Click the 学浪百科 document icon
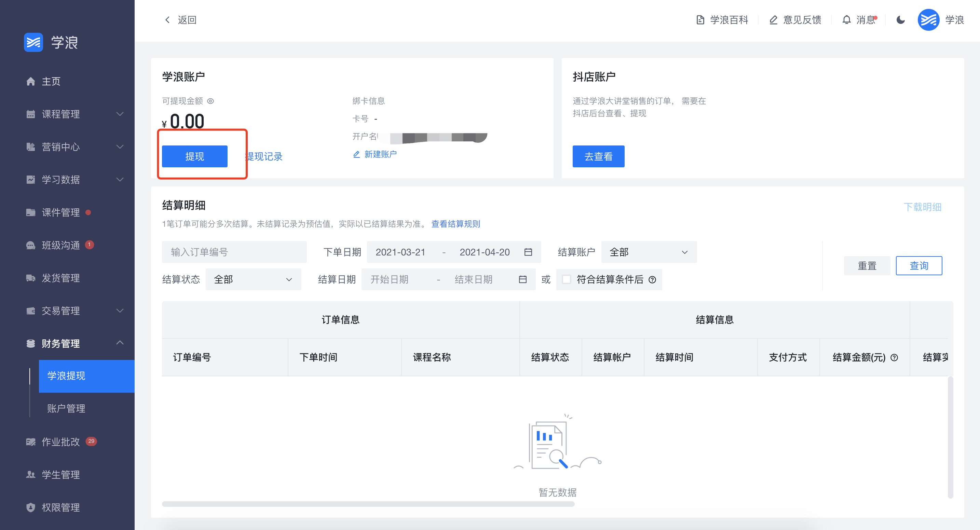This screenshot has height=530, width=980. 700,20
